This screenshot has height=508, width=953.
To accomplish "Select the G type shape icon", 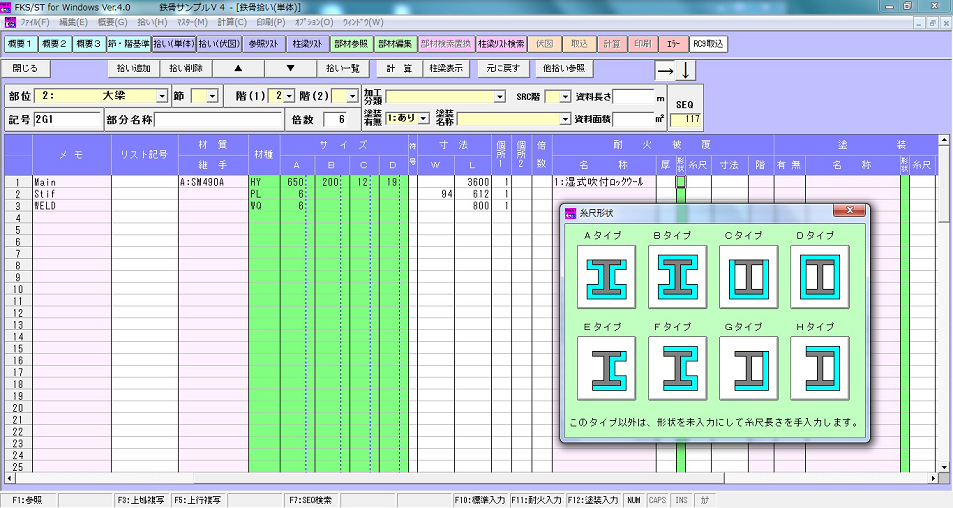I will pos(748,368).
